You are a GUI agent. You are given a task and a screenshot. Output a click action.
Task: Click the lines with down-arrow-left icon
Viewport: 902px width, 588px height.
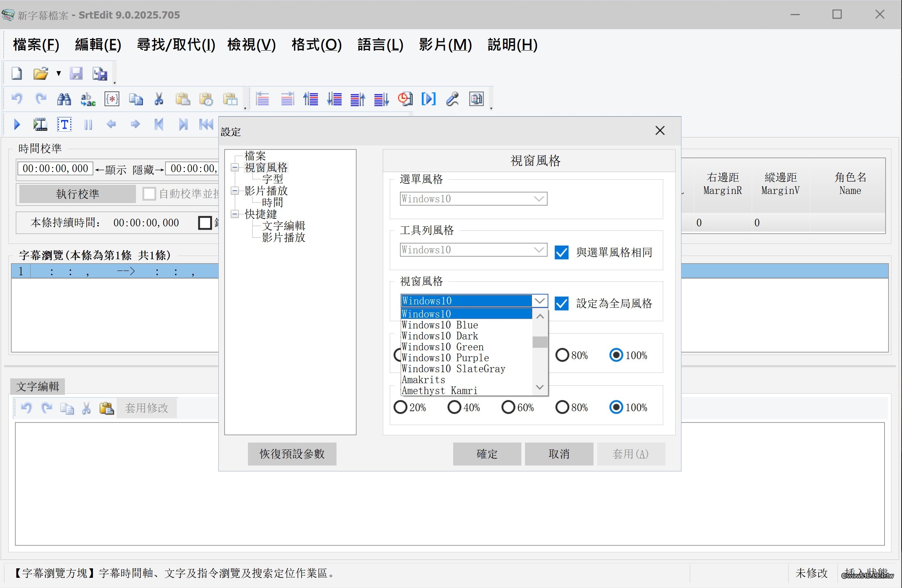[x=334, y=99]
